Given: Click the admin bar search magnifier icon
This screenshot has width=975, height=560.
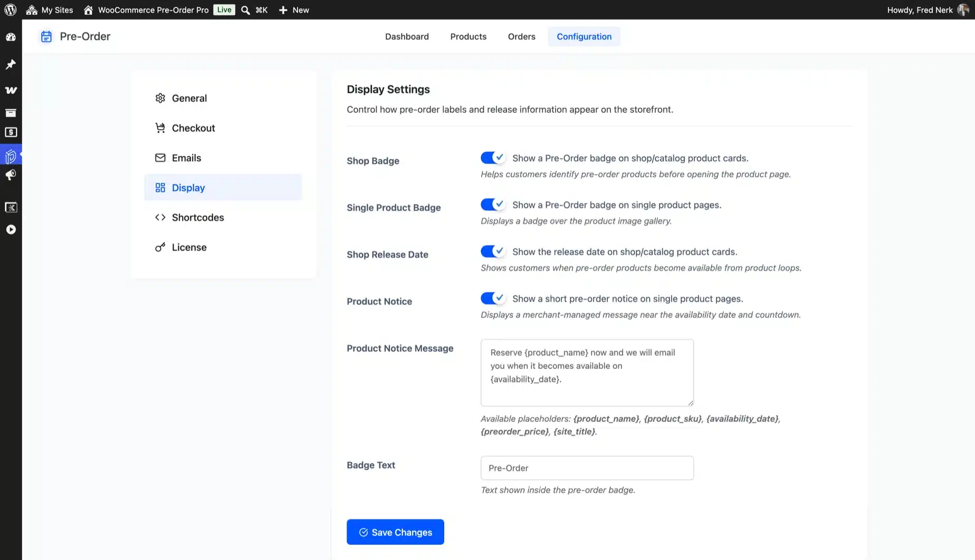Looking at the screenshot, I should (245, 10).
